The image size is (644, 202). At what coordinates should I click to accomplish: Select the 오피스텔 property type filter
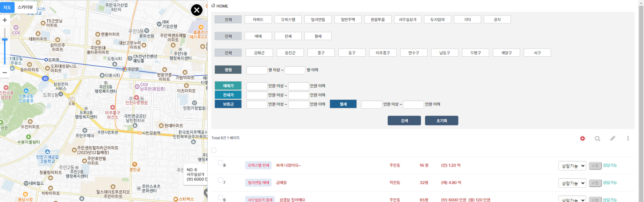click(288, 19)
